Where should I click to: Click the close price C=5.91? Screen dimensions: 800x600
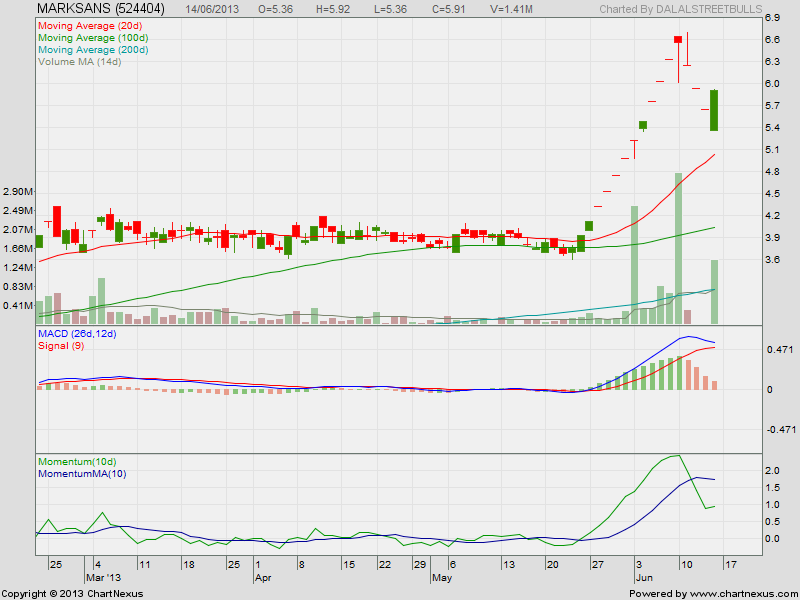click(448, 9)
